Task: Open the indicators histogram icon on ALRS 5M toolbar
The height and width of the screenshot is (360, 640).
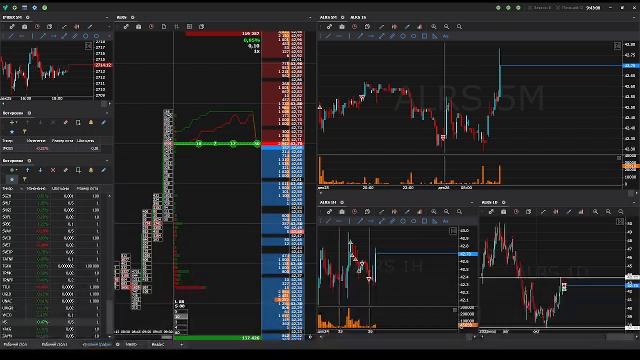Action: point(420,27)
